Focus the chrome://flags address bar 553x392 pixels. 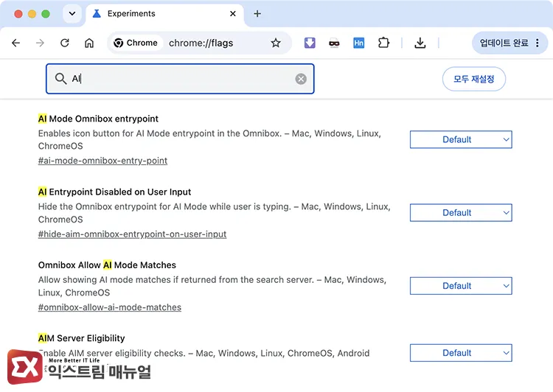pos(201,43)
